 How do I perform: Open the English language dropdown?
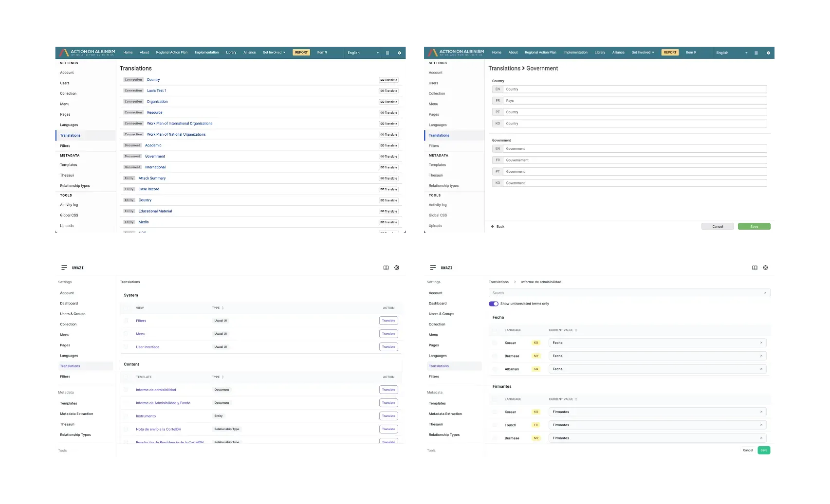(363, 53)
